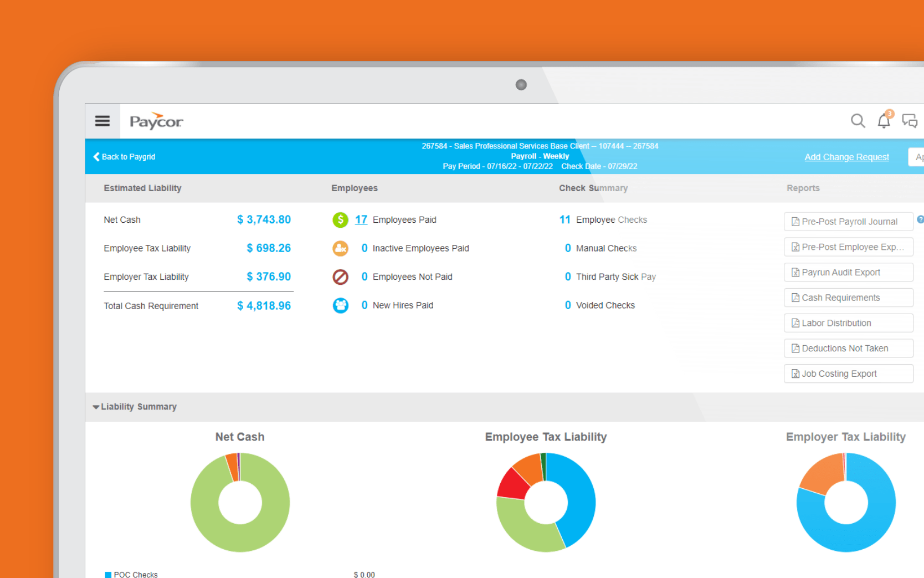Open search with the magnifier icon
Screen dimensions: 924x578
(858, 121)
